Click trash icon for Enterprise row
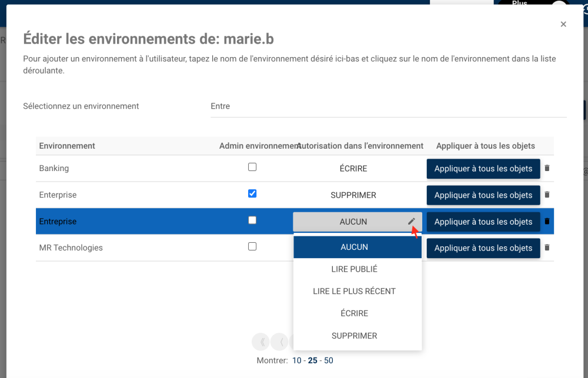This screenshot has width=588, height=378. pyautogui.click(x=547, y=195)
